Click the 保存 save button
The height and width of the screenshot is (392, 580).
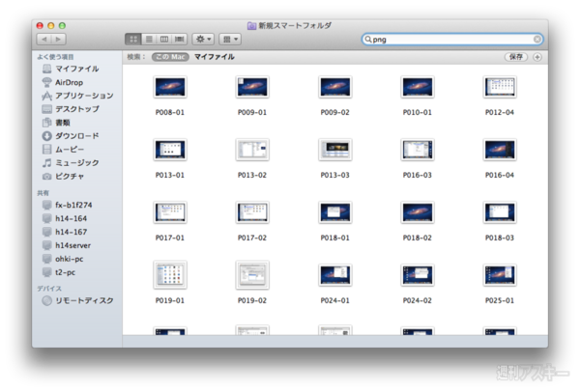point(516,57)
